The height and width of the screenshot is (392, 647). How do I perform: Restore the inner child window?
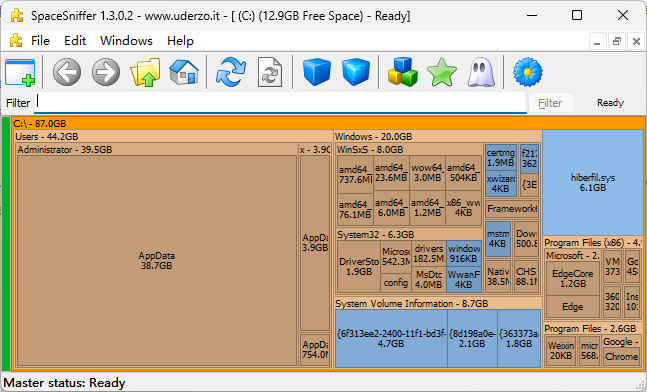[616, 41]
